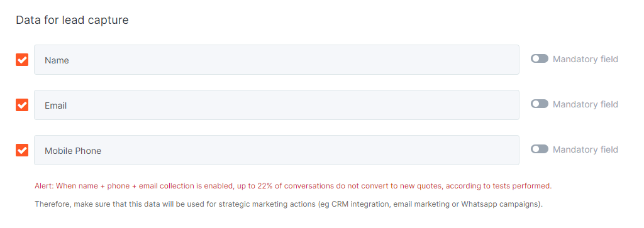Click inside the Name input field
This screenshot has width=644, height=228.
point(277,60)
